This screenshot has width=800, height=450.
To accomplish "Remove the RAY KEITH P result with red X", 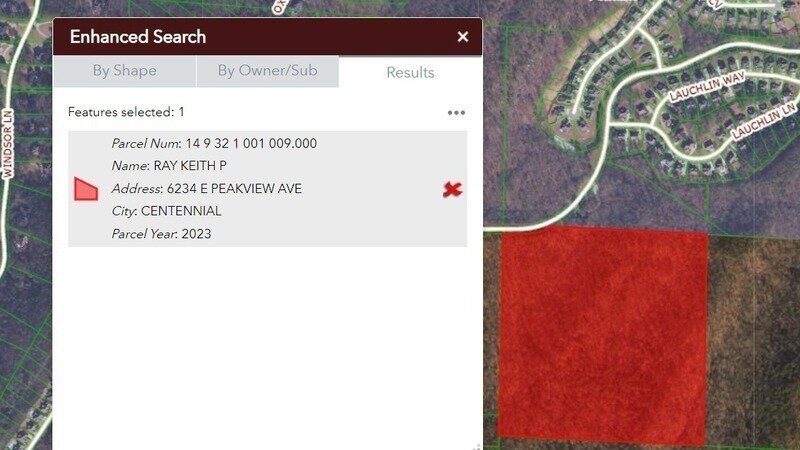I will point(452,189).
